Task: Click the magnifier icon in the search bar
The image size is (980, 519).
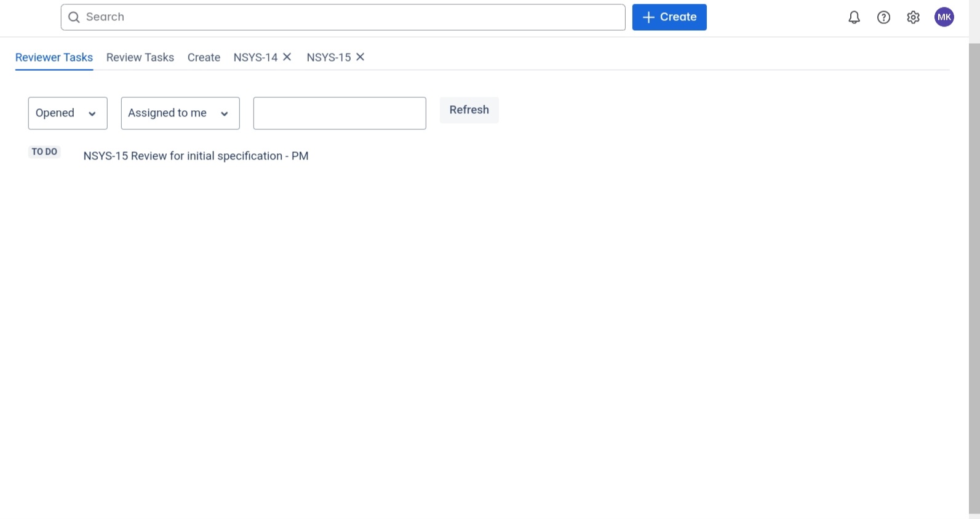Action: [x=74, y=17]
